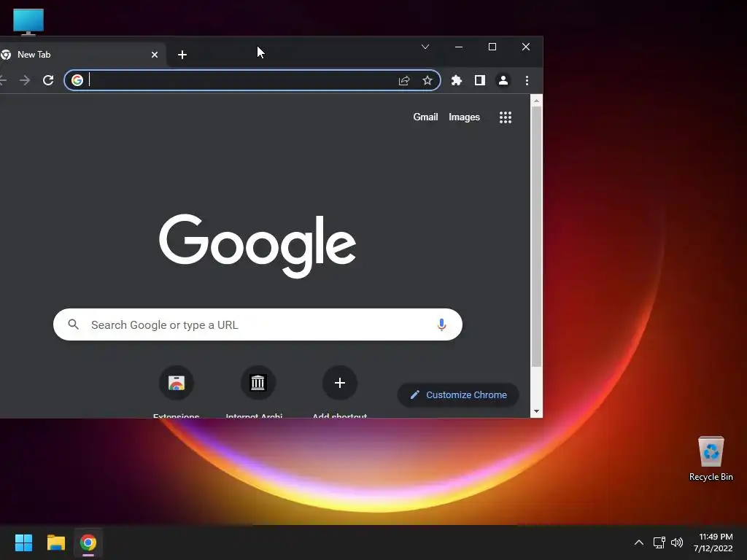Open a new tab with plus button

click(x=182, y=55)
